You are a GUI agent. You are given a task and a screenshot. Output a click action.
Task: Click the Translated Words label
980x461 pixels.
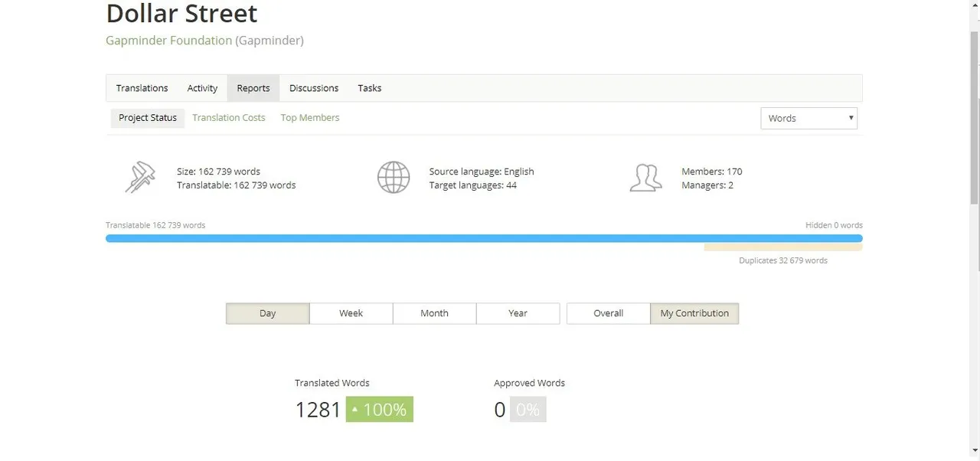tap(332, 383)
